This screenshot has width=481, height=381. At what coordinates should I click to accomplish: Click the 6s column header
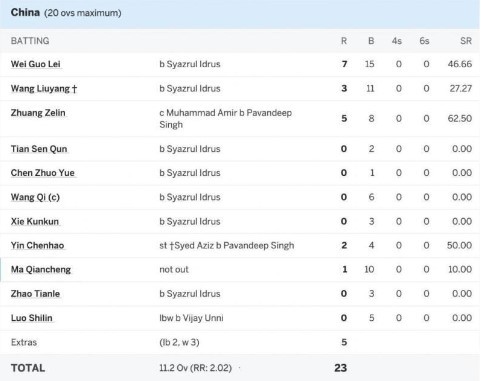coord(424,41)
